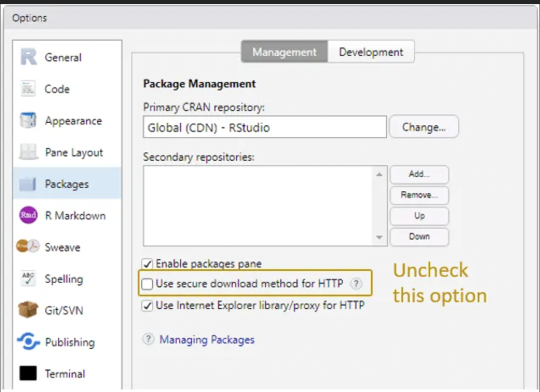Move repository Up in the list
The height and width of the screenshot is (392, 540).
coord(419,216)
